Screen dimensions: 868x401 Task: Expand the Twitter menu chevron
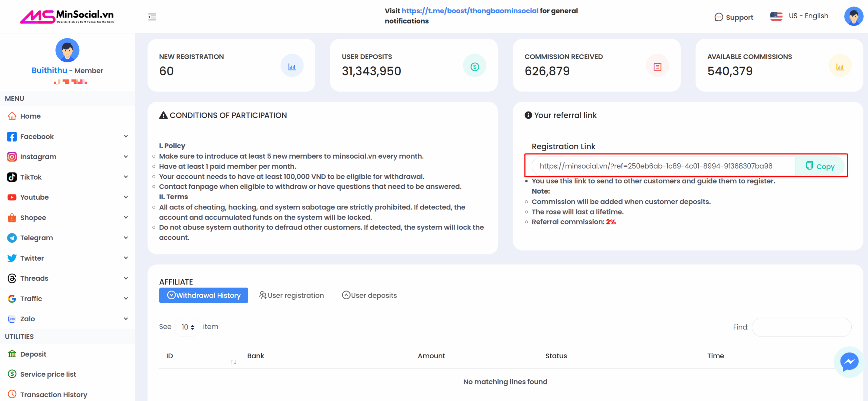[x=126, y=258]
